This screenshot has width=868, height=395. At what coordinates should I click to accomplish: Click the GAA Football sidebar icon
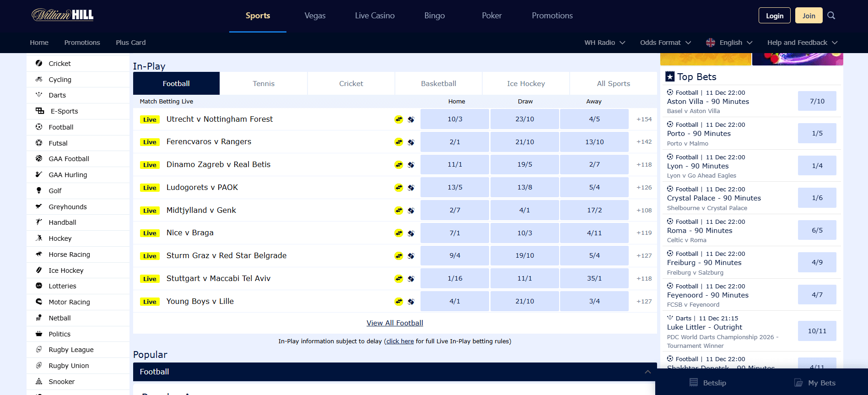tap(39, 158)
